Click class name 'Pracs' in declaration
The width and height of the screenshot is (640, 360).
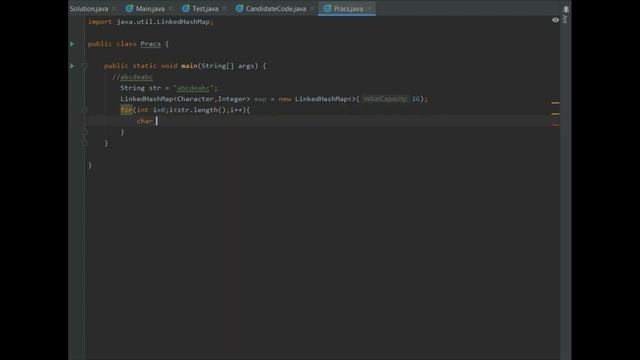click(x=151, y=44)
